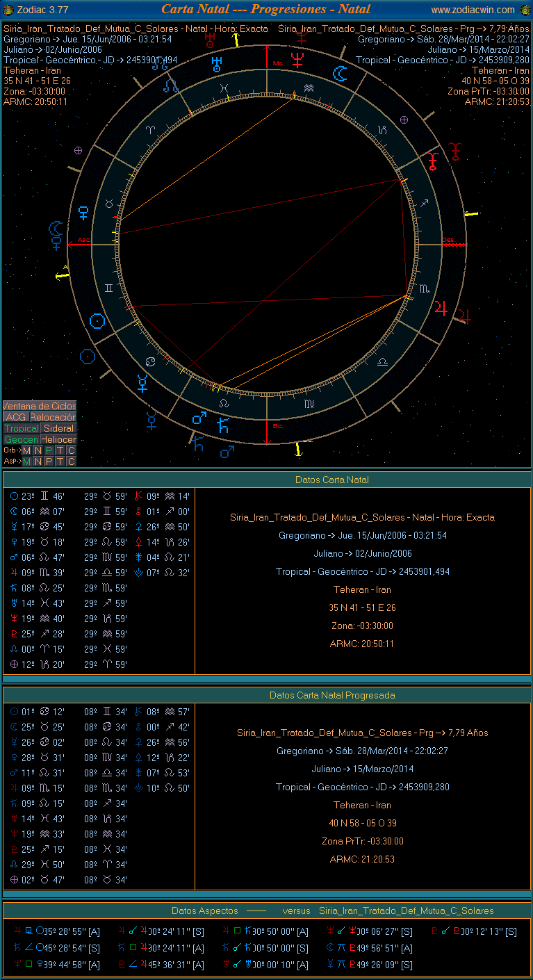Click the 'Carta Natal --- Progresiones - Natal' title
This screenshot has height=980, width=533.
click(266, 9)
